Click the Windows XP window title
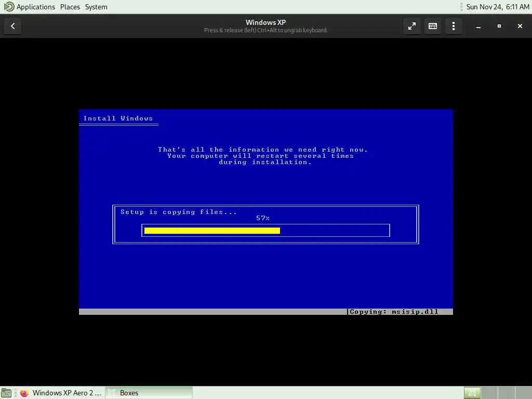The image size is (532, 399). [265, 22]
